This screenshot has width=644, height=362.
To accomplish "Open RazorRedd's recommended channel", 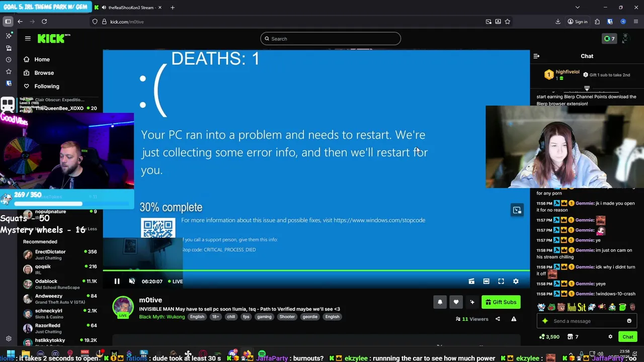I will point(60,328).
